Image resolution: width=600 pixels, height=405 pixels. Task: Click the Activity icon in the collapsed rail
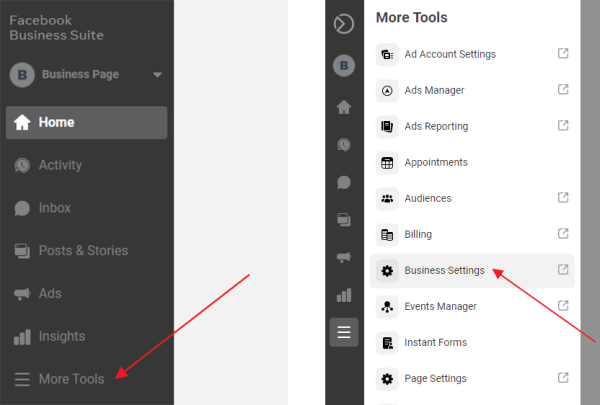[344, 145]
